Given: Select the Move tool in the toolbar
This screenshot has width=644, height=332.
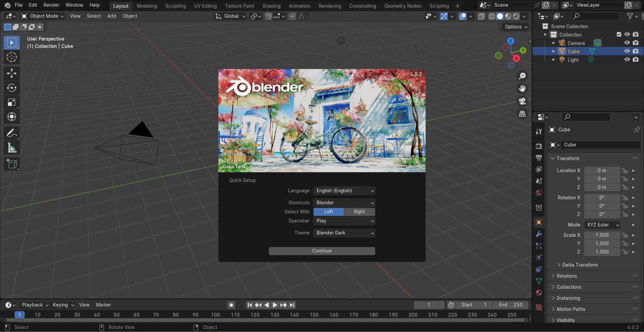Looking at the screenshot, I should pyautogui.click(x=11, y=73).
